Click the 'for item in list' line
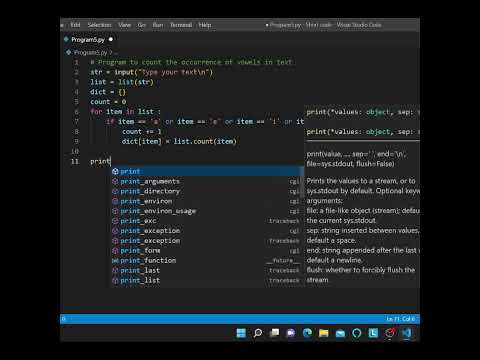The width and height of the screenshot is (480, 360). click(125, 112)
